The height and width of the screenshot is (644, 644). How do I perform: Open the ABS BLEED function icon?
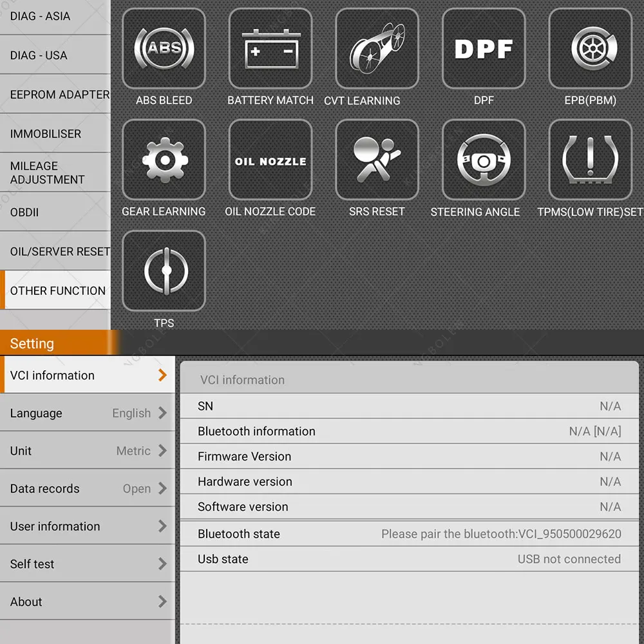pyautogui.click(x=164, y=48)
